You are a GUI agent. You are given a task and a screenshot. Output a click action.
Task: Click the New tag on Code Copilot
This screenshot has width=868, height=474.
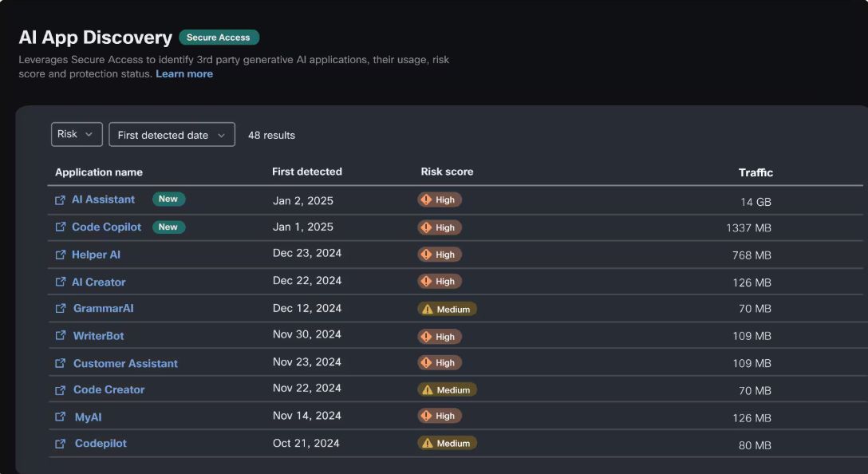tap(168, 227)
